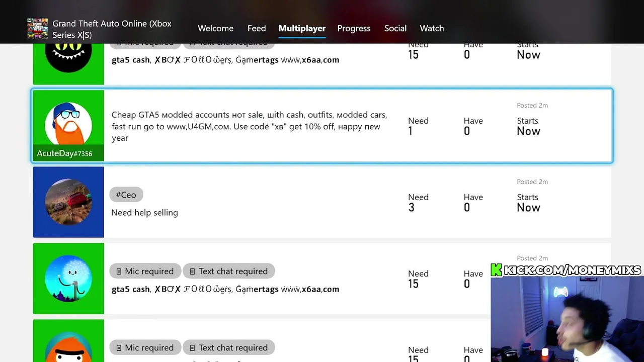
Task: Click Starts Now in Ceo post
Action: coord(528,203)
